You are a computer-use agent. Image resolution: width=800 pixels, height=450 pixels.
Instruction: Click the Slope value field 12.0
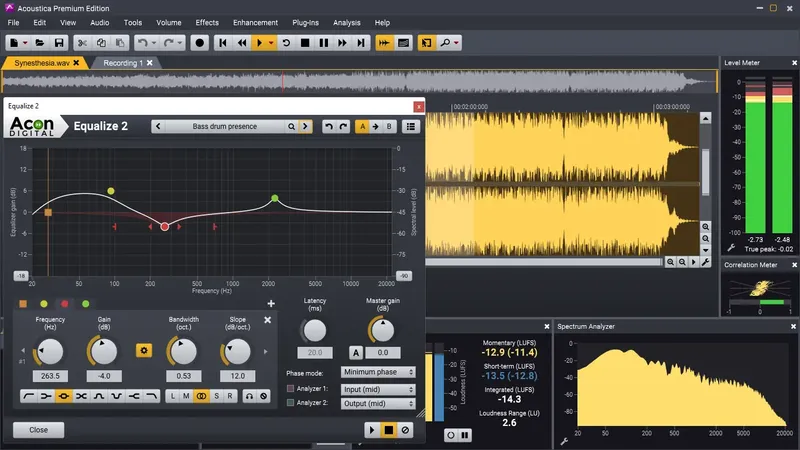(x=237, y=376)
